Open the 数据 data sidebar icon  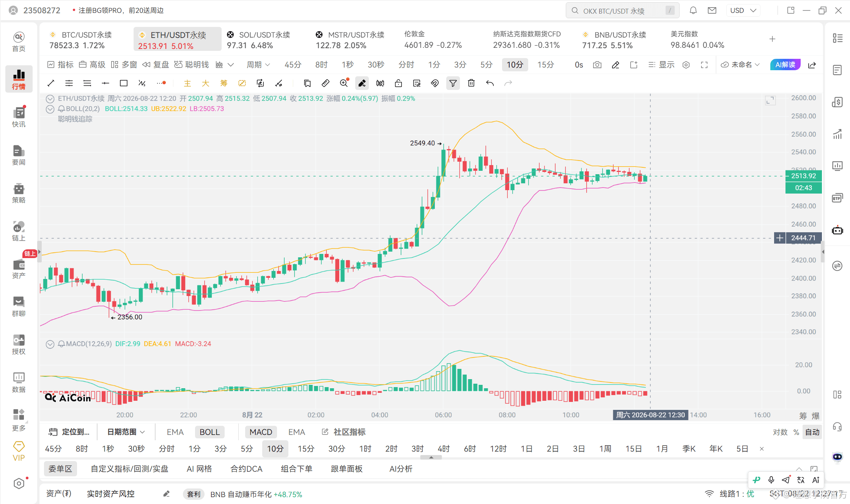[19, 383]
